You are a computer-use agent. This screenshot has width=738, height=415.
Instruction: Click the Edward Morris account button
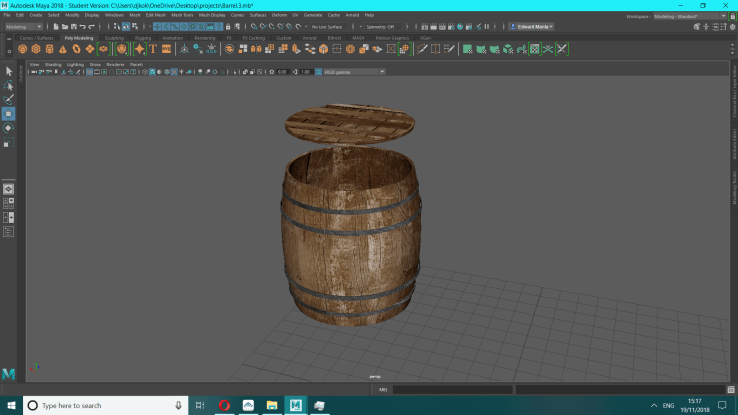531,27
